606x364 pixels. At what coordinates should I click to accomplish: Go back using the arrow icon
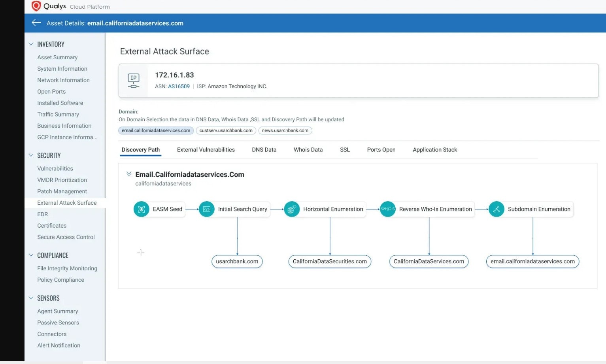click(x=36, y=23)
